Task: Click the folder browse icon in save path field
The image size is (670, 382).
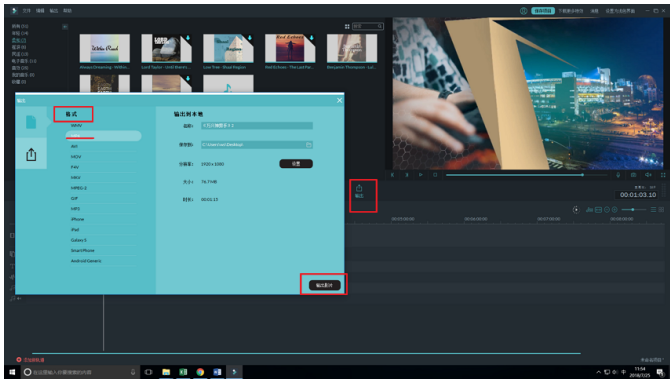Action: 309,145
